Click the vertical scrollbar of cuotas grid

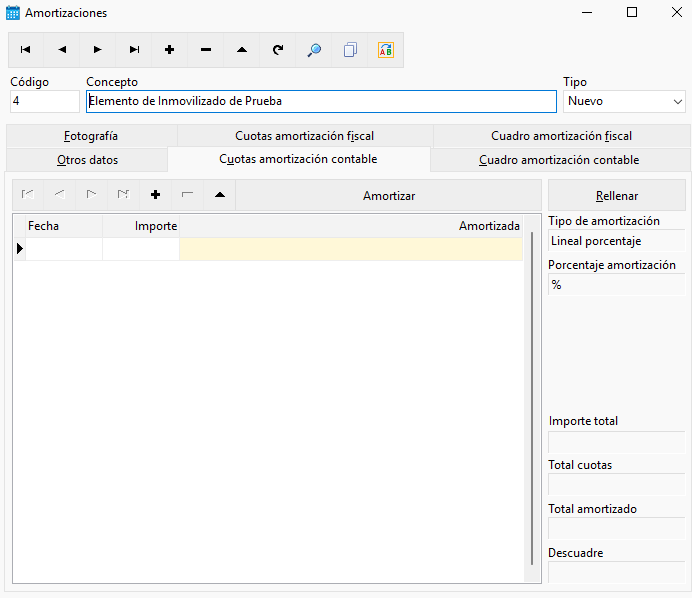532,398
